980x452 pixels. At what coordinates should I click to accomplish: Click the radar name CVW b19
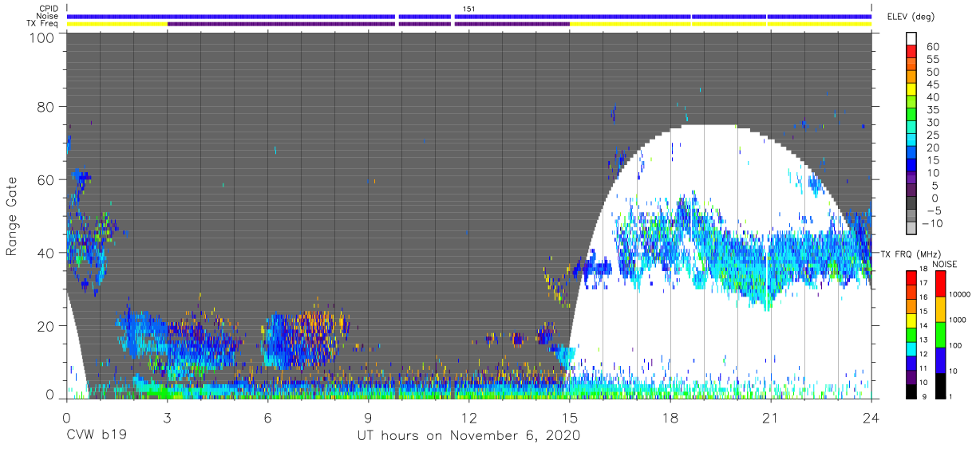click(97, 435)
